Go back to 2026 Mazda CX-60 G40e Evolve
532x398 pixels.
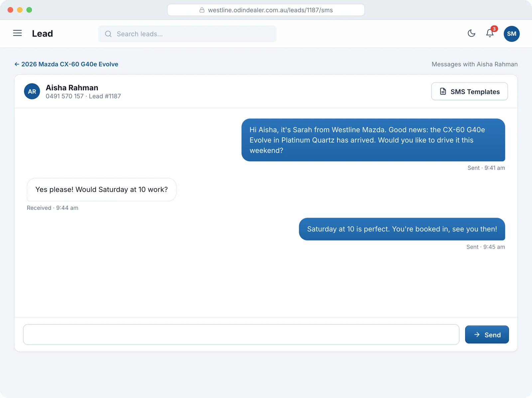66,64
